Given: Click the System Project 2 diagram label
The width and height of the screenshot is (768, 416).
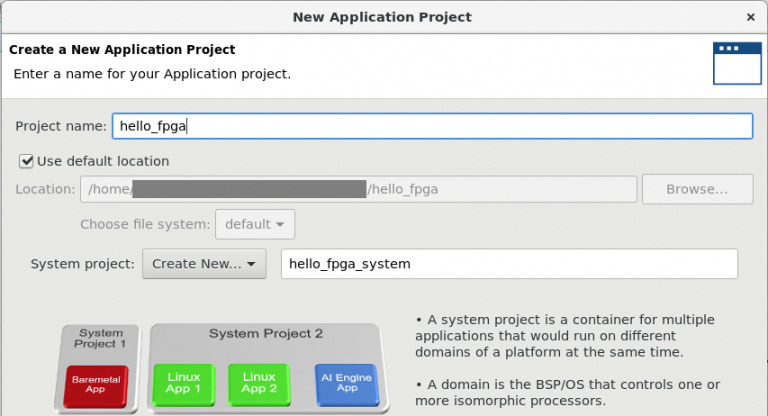Looking at the screenshot, I should [262, 333].
